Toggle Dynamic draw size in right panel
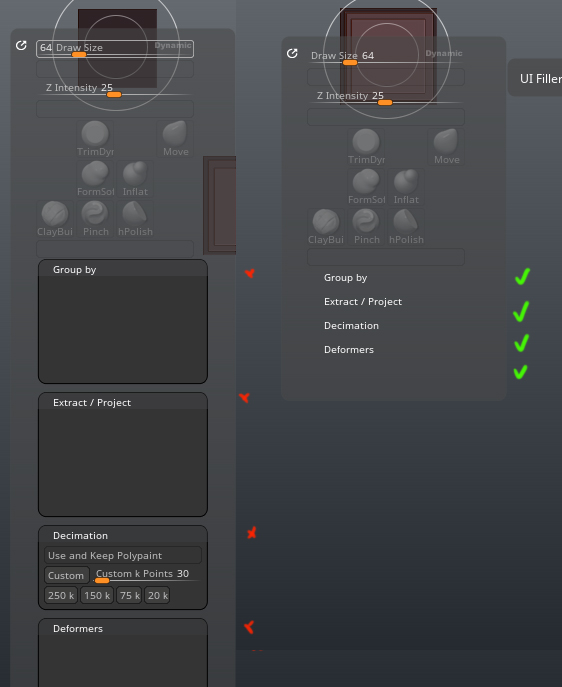562x687 pixels. click(444, 53)
